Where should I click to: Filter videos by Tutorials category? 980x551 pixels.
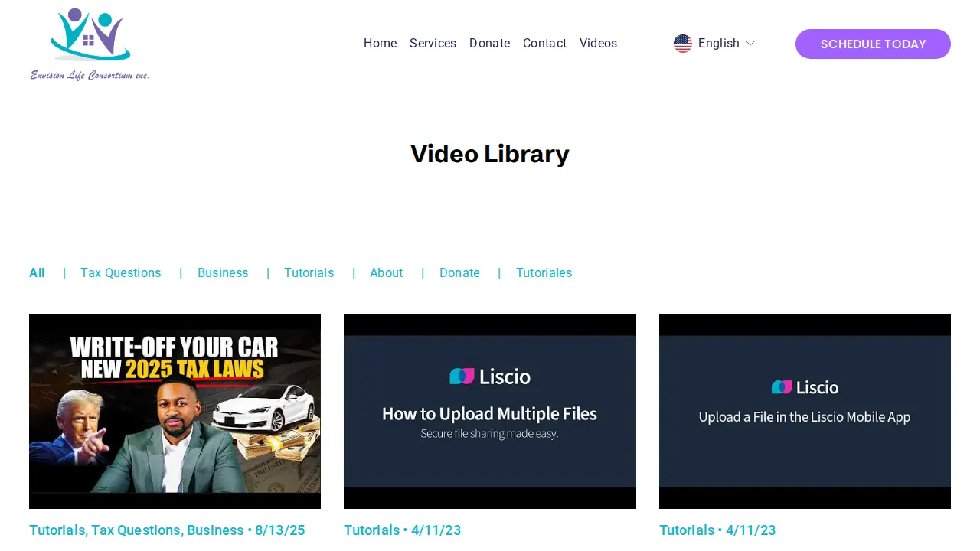(x=309, y=273)
